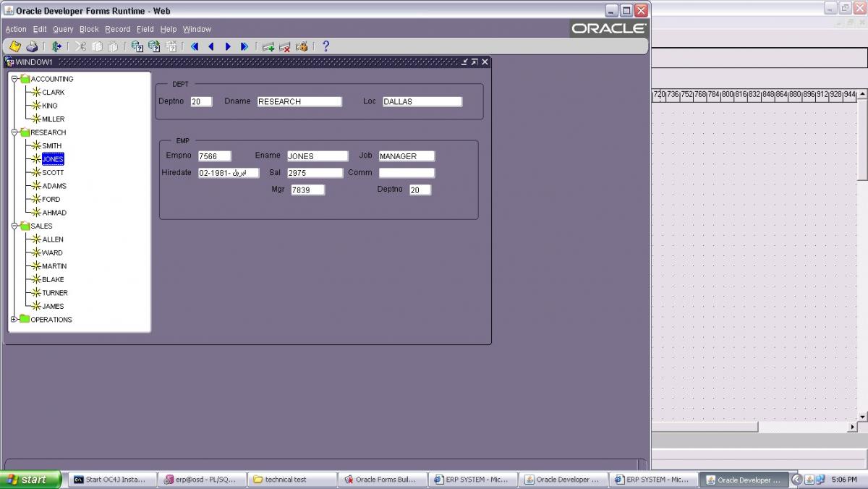The width and height of the screenshot is (868, 489).
Task: Collapse the RESEARCH department node
Action: (14, 132)
